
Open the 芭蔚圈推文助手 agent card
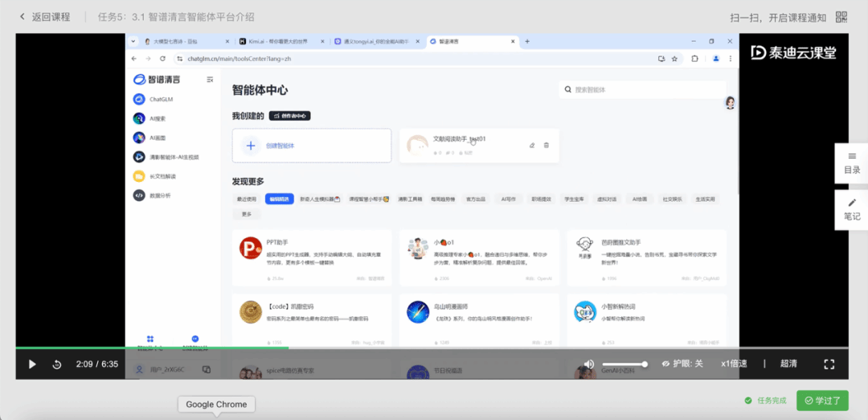646,257
